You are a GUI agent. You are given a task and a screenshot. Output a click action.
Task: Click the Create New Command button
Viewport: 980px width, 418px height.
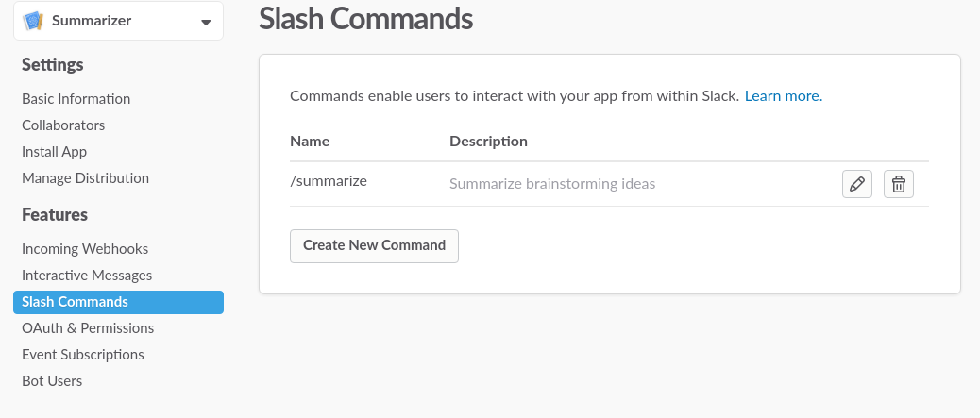pos(375,245)
